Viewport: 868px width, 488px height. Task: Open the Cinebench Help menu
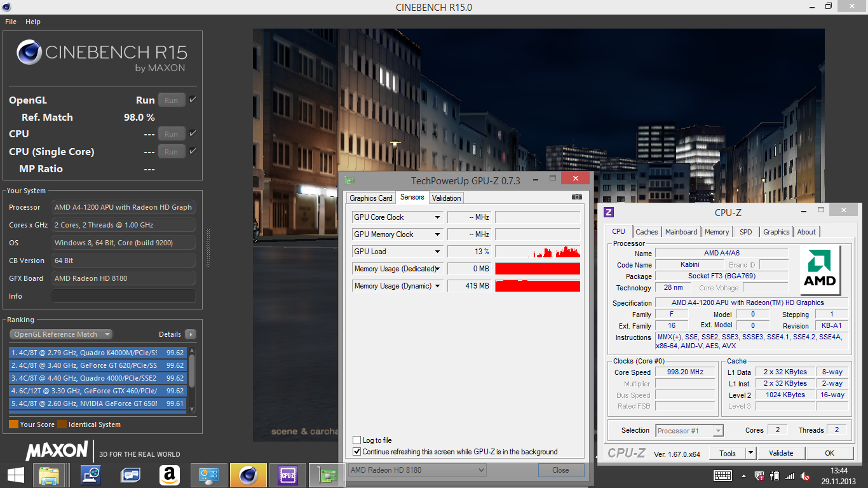(x=33, y=22)
